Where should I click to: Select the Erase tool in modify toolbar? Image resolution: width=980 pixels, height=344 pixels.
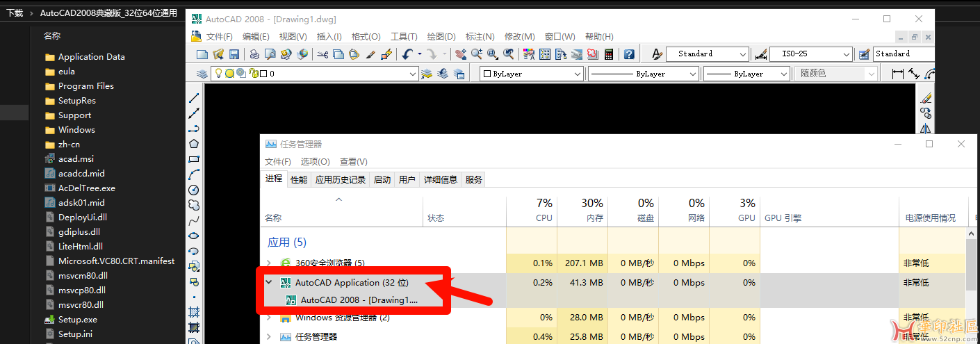[x=925, y=98]
